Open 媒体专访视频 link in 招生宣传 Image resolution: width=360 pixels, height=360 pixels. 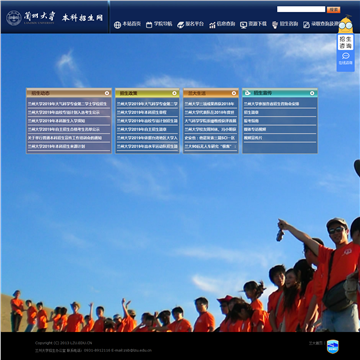click(x=255, y=129)
